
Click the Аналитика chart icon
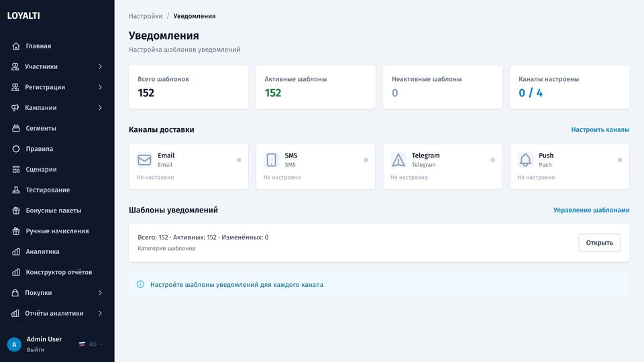point(16,251)
